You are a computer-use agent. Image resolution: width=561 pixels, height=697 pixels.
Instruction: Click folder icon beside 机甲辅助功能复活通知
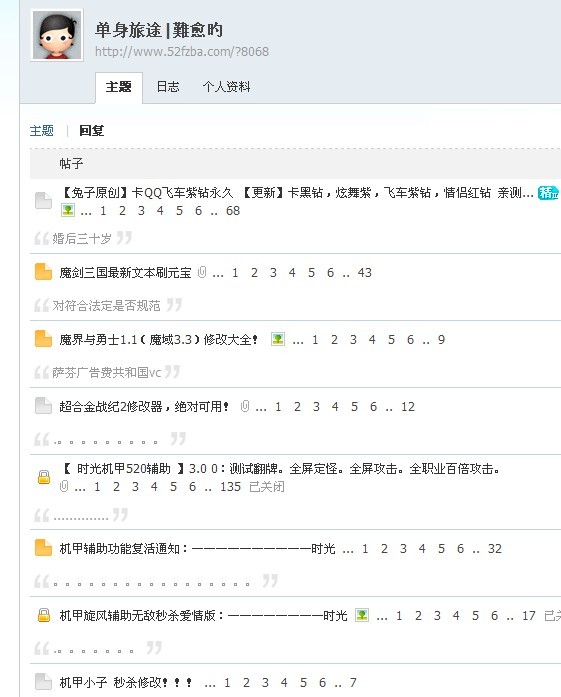tap(44, 548)
